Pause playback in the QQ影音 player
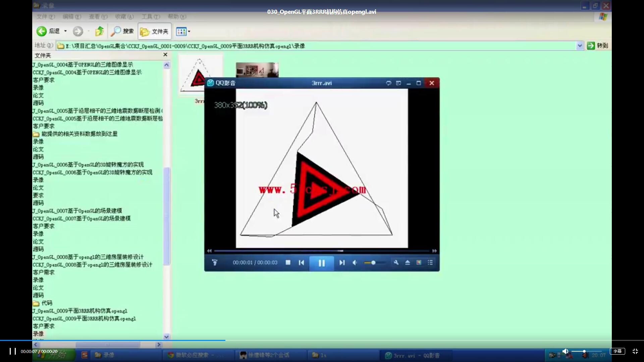The width and height of the screenshot is (644, 362). click(321, 263)
